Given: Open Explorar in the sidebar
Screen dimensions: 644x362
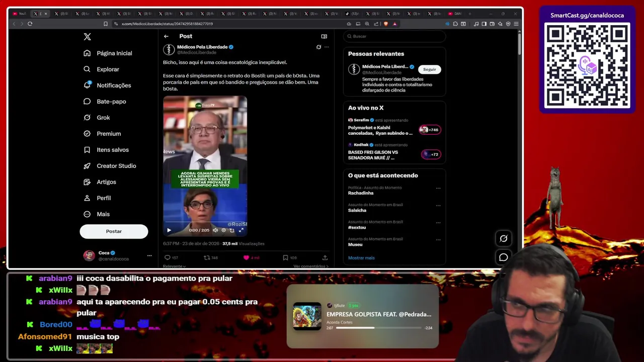Looking at the screenshot, I should click(102, 69).
